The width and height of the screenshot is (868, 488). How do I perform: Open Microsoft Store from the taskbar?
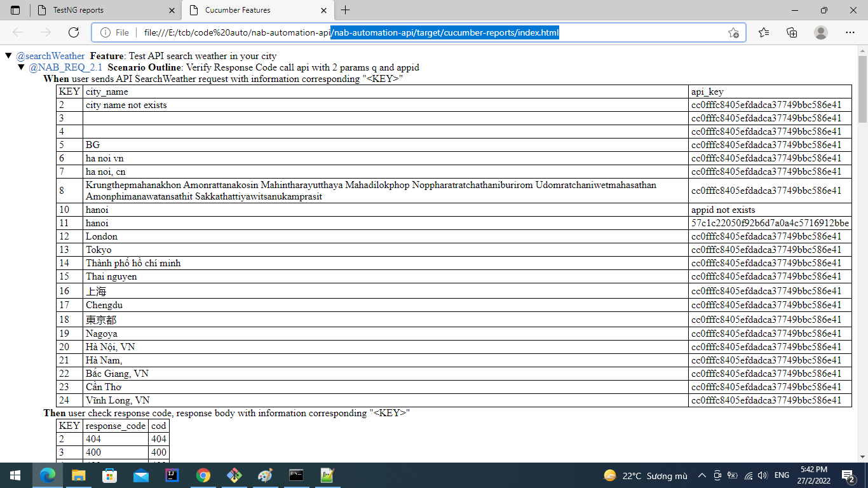(109, 475)
